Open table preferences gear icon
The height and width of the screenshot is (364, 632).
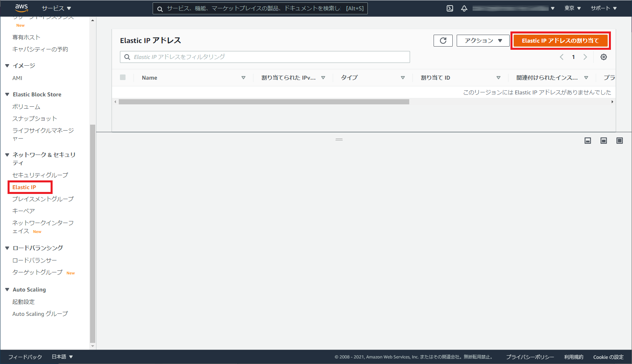pyautogui.click(x=604, y=57)
